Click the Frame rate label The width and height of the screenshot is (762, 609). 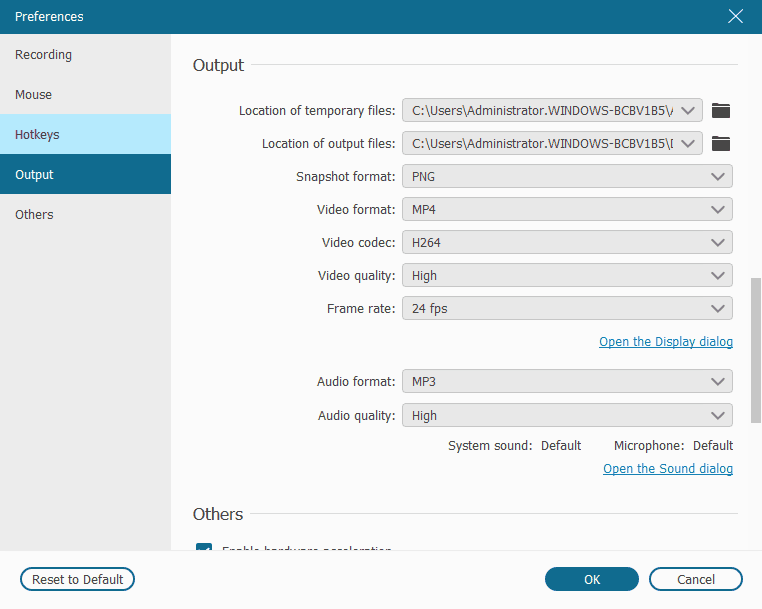click(x=361, y=309)
